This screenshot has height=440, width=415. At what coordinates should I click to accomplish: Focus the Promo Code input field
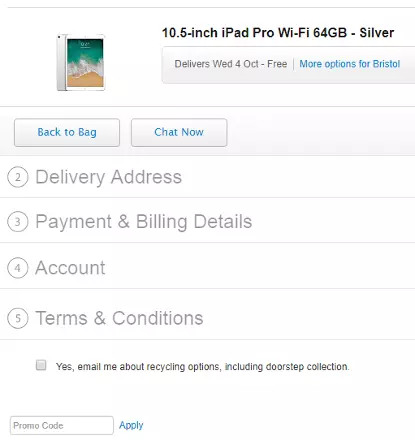pyautogui.click(x=62, y=425)
